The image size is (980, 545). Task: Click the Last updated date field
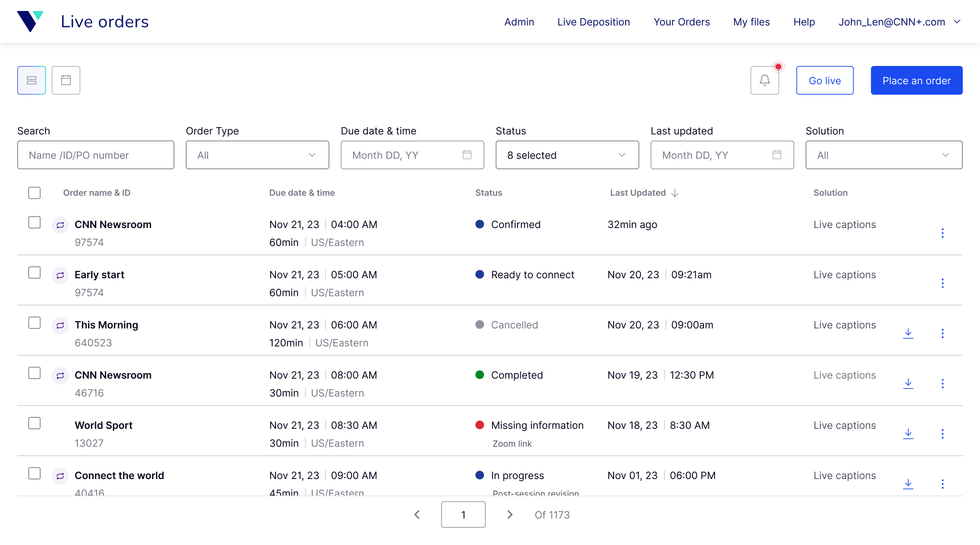tap(722, 155)
